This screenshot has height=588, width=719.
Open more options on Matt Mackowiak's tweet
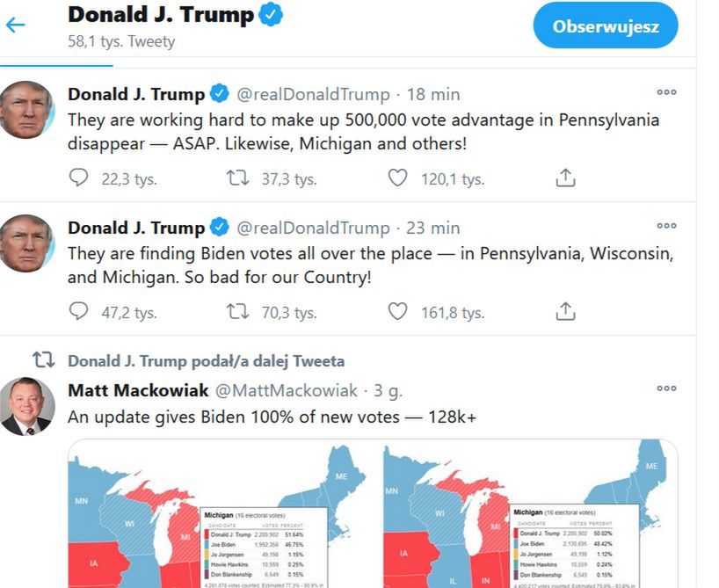tap(666, 388)
